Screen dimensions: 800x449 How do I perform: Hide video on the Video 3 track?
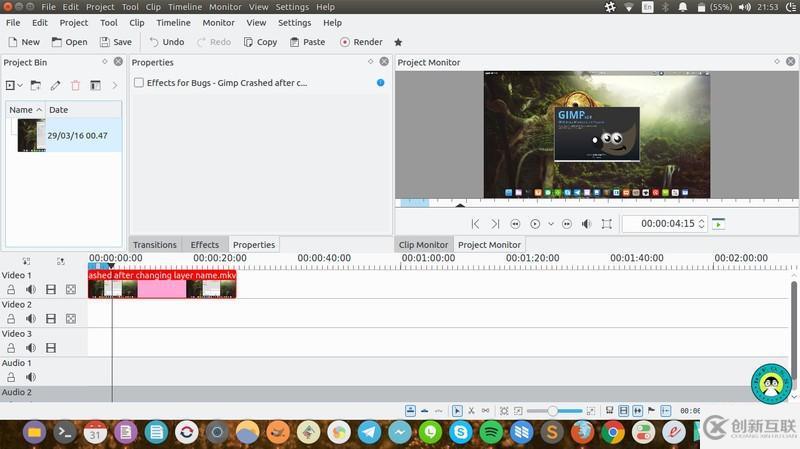coord(51,348)
